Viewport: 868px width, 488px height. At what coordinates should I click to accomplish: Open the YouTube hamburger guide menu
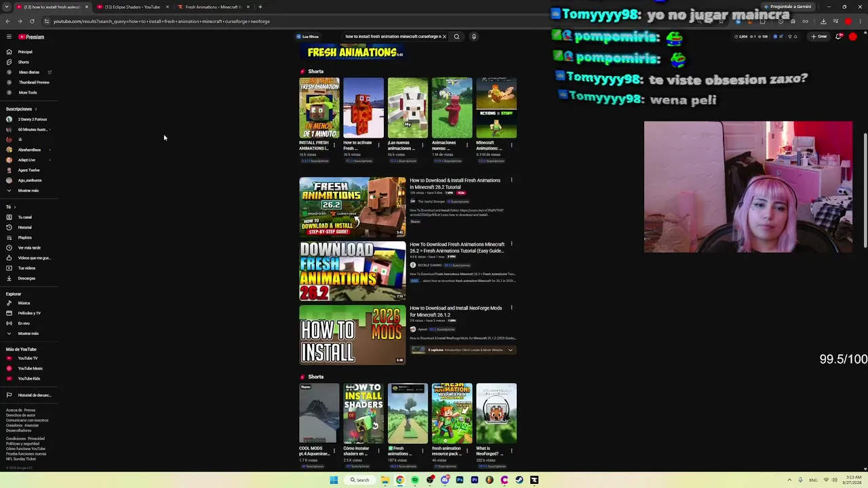click(x=8, y=37)
